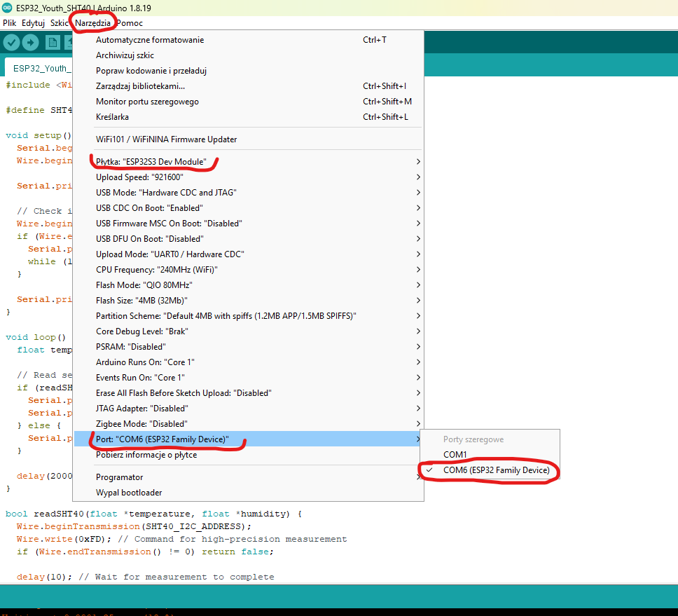Click the delay(2000 code line

45,477
